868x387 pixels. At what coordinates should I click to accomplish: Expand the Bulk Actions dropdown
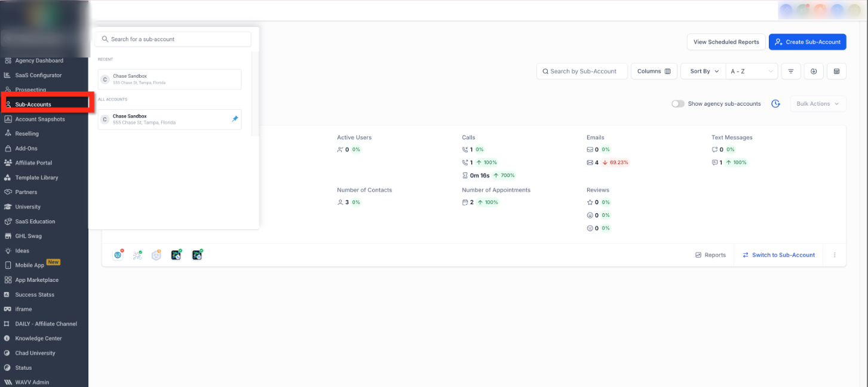[818, 104]
